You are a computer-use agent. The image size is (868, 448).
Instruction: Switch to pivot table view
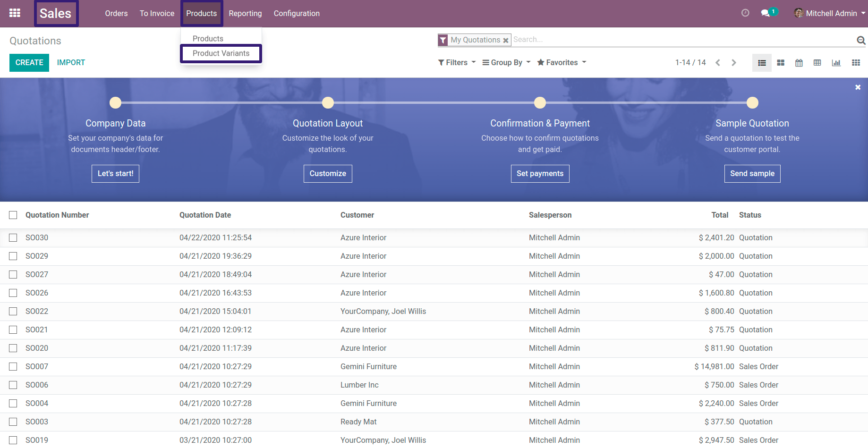coord(817,63)
